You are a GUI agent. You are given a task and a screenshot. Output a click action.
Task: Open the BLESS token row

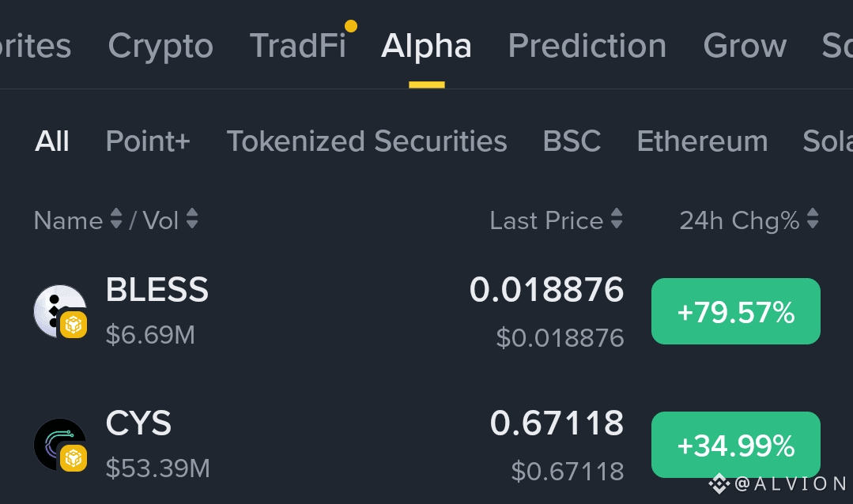point(427,311)
